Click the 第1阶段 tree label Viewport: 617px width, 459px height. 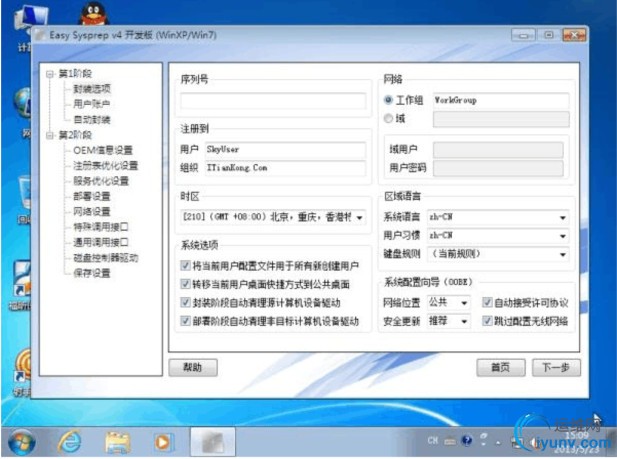[75, 74]
